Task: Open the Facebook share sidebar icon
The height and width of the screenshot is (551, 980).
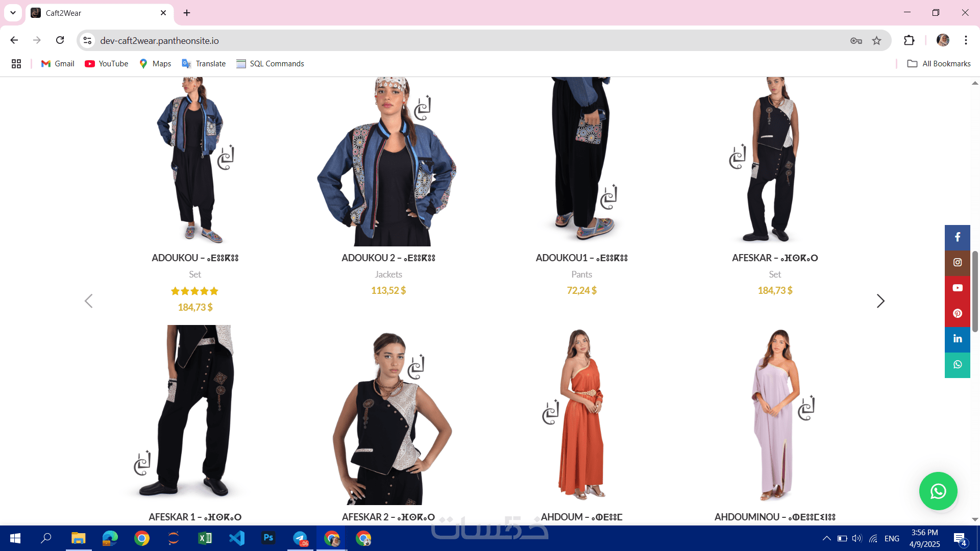Action: tap(957, 237)
